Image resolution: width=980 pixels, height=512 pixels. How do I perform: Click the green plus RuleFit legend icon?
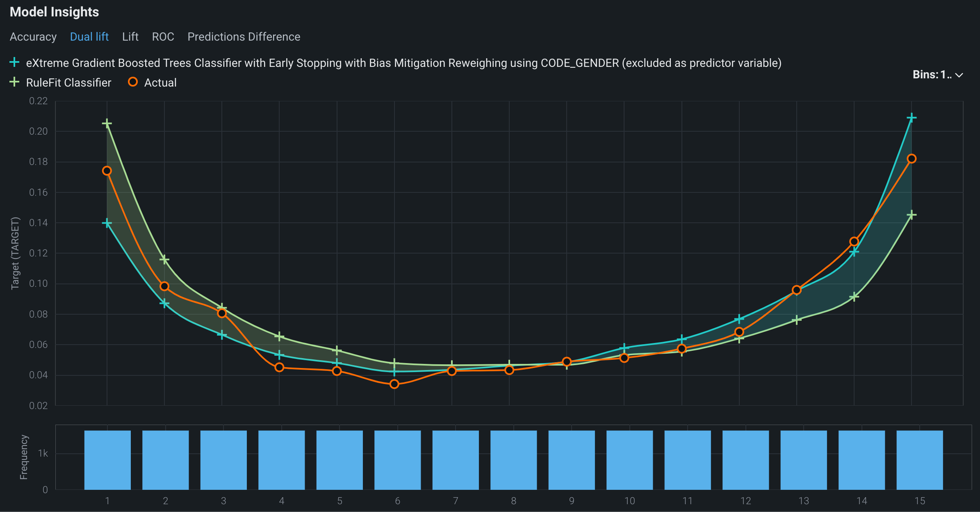14,82
